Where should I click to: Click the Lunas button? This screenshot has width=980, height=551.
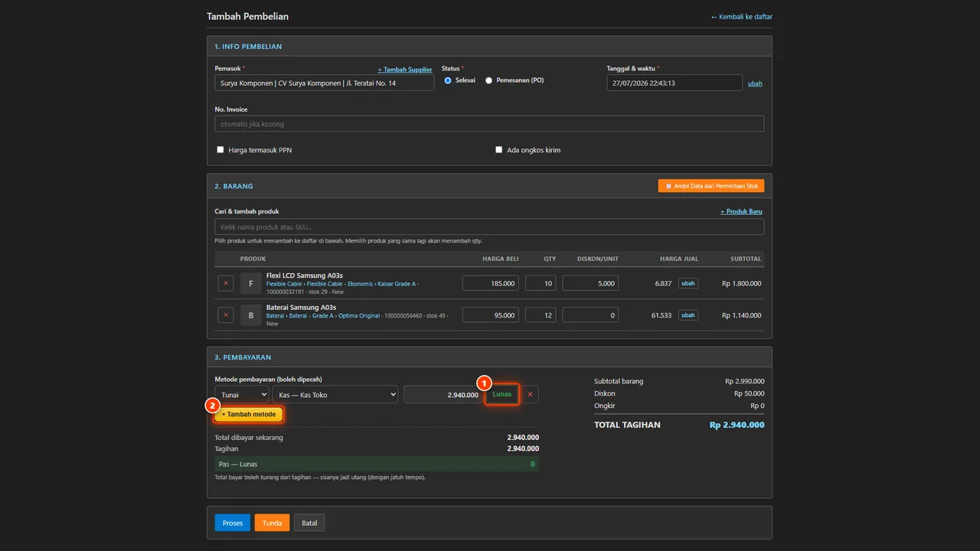coord(502,394)
